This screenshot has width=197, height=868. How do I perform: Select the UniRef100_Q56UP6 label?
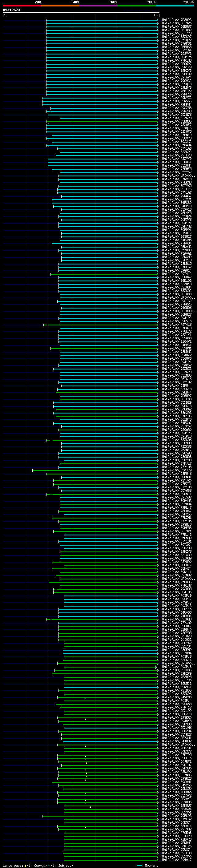point(176,358)
